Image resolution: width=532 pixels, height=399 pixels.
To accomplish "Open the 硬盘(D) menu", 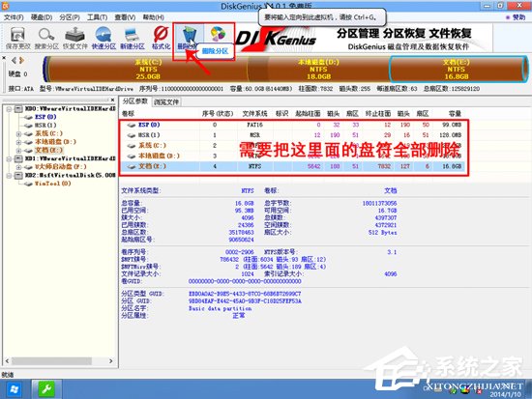I will (42, 17).
